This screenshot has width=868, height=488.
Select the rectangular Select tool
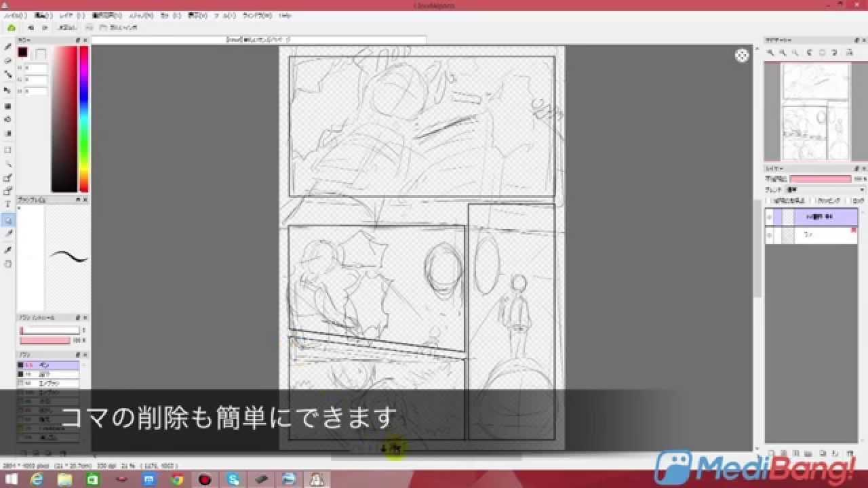[8, 150]
